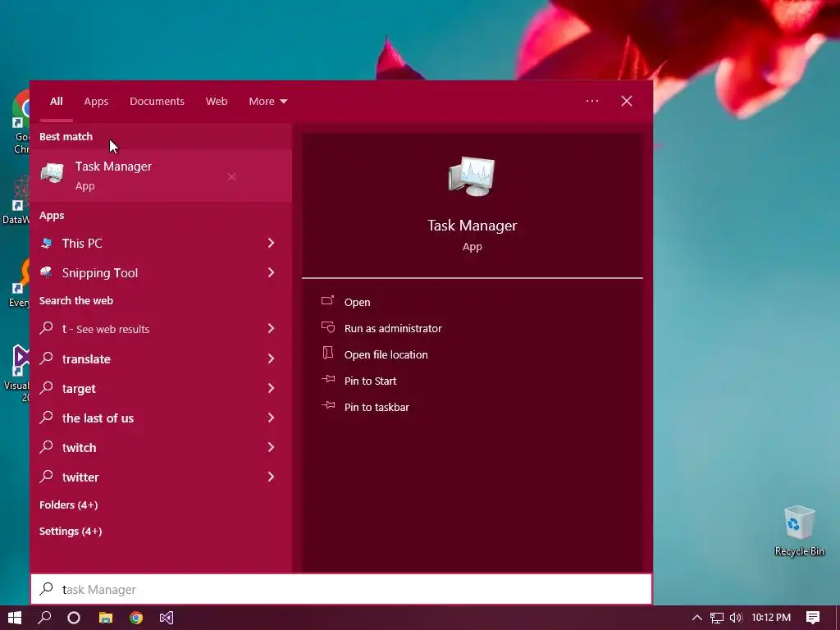The image size is (840, 630).
Task: Select the 'Snipping Tool' result text
Action: tap(100, 272)
